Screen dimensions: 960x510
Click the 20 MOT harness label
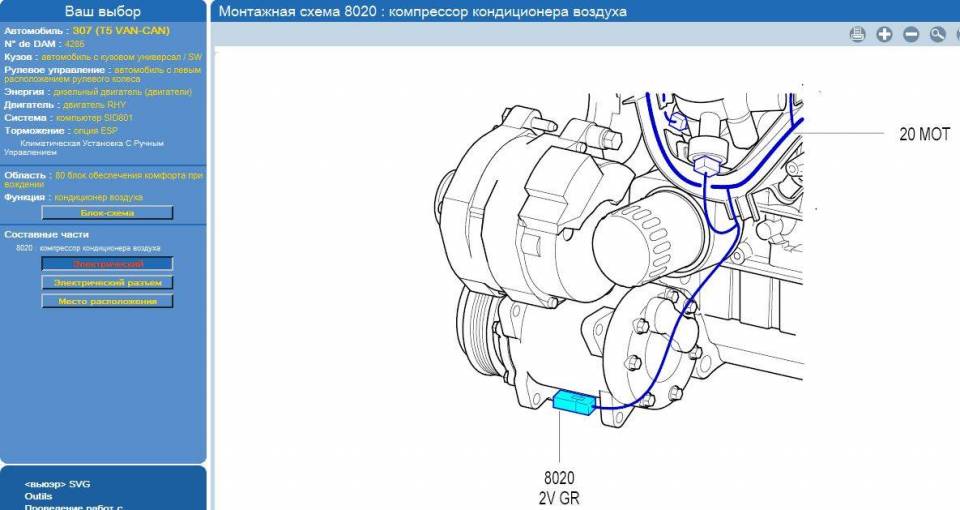point(924,134)
